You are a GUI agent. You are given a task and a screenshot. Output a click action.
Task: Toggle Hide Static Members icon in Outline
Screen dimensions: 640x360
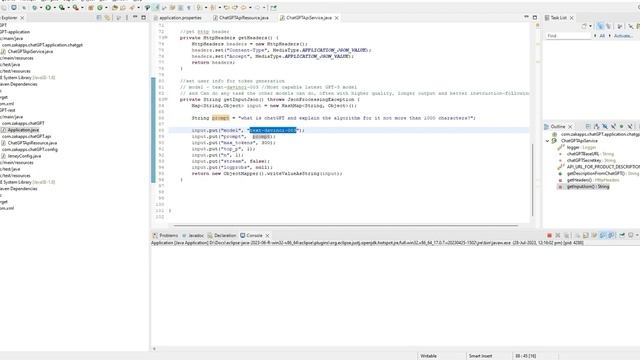(x=613, y=127)
